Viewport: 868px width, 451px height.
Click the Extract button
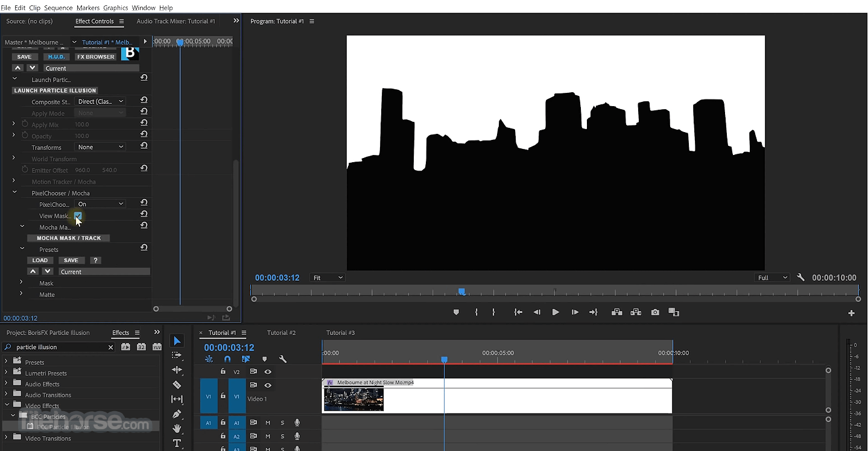(x=636, y=312)
